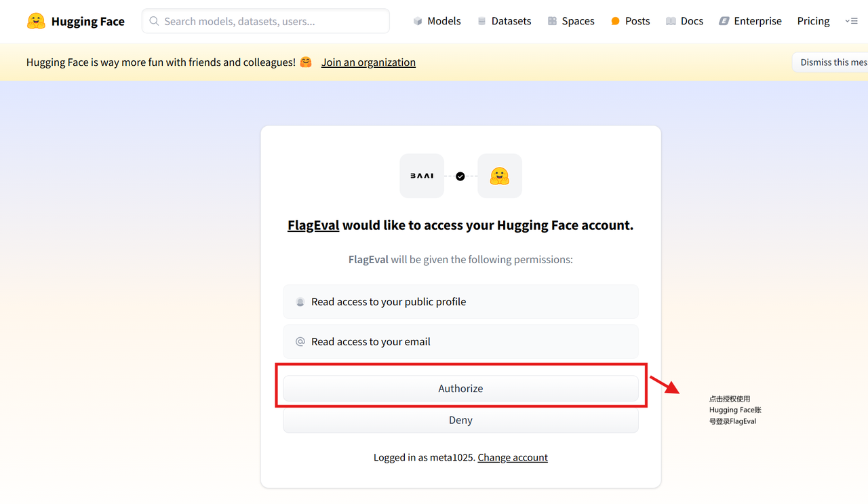Image resolution: width=868 pixels, height=504 pixels.
Task: Click the BAAI logo thumbnail
Action: click(x=422, y=176)
